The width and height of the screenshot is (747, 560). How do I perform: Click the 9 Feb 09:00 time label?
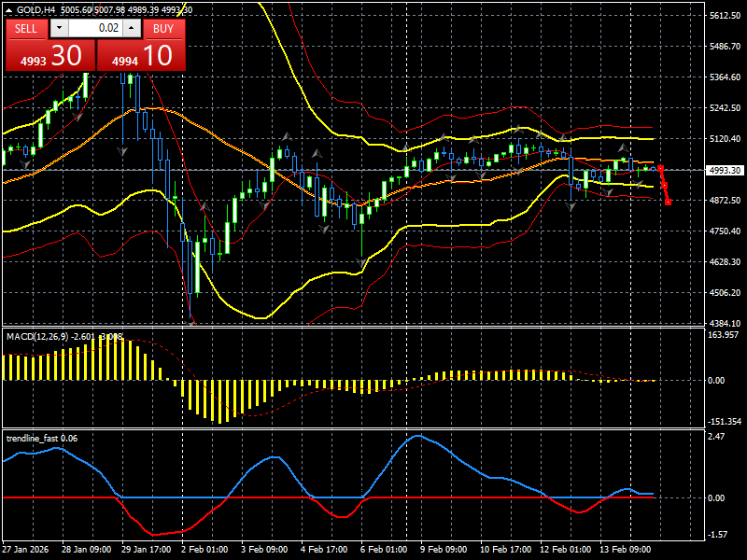tap(444, 549)
